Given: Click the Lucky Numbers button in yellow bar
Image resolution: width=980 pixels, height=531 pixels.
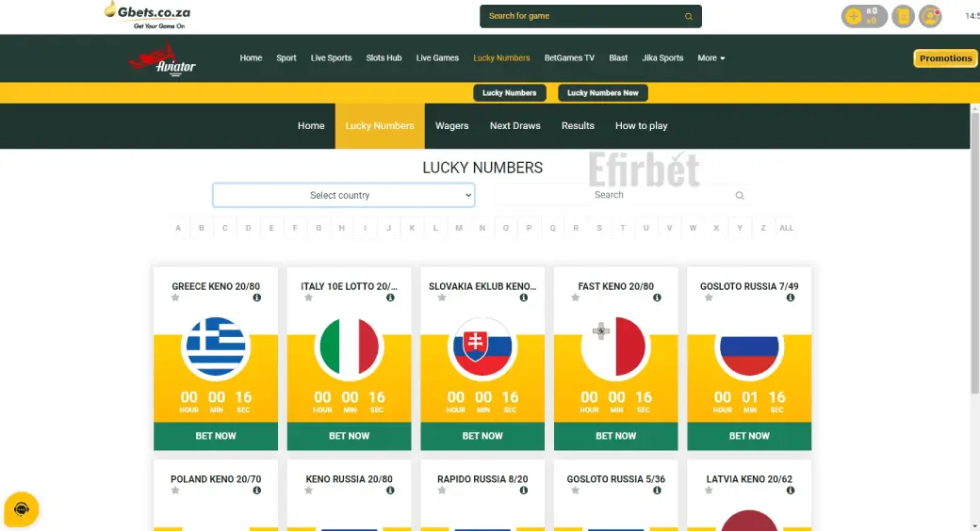Looking at the screenshot, I should click(x=510, y=93).
